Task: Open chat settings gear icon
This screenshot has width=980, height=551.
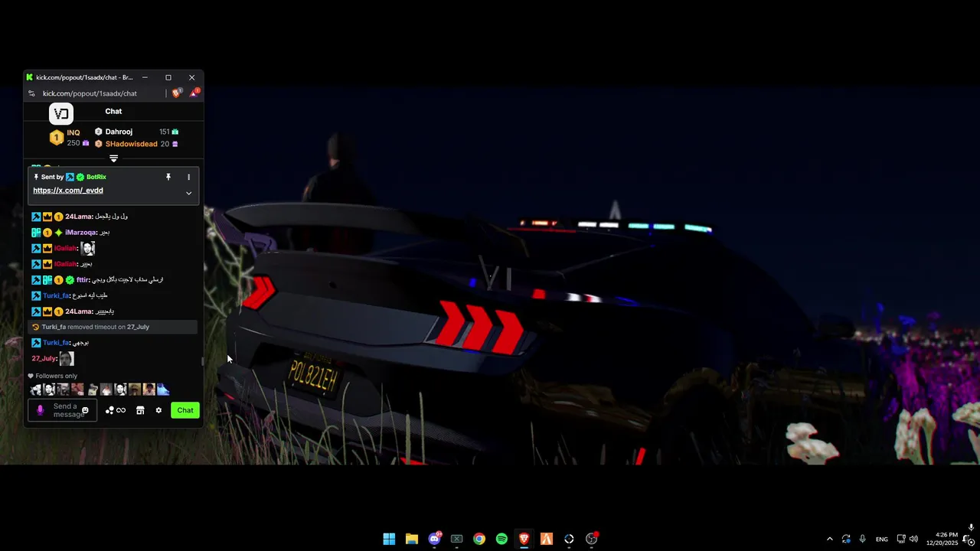Action: click(x=158, y=410)
